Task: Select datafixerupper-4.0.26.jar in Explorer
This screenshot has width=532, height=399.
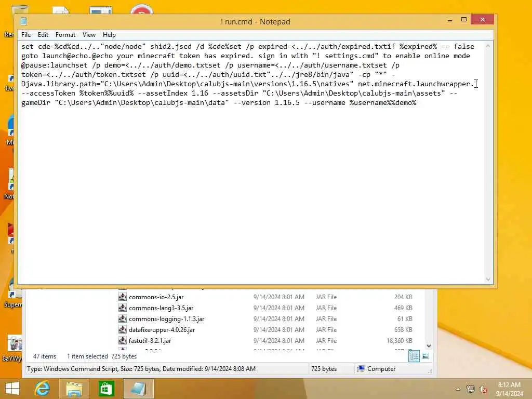Action: [x=162, y=329]
